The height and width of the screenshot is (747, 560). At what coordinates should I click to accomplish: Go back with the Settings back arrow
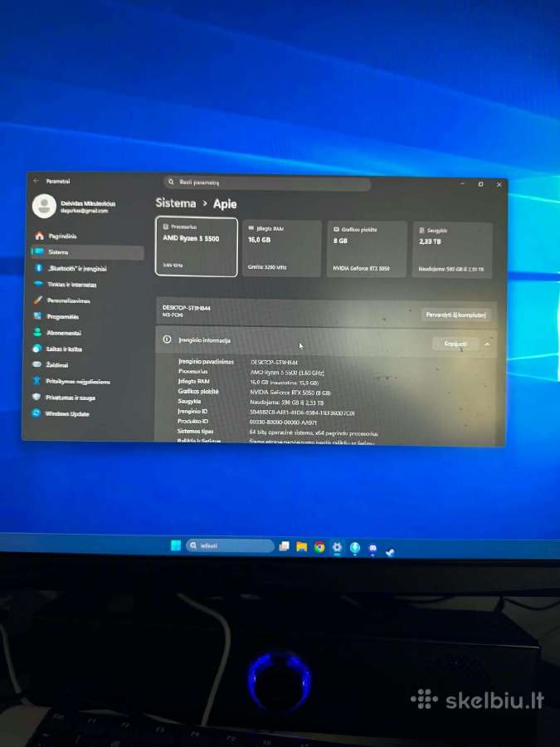[x=37, y=181]
